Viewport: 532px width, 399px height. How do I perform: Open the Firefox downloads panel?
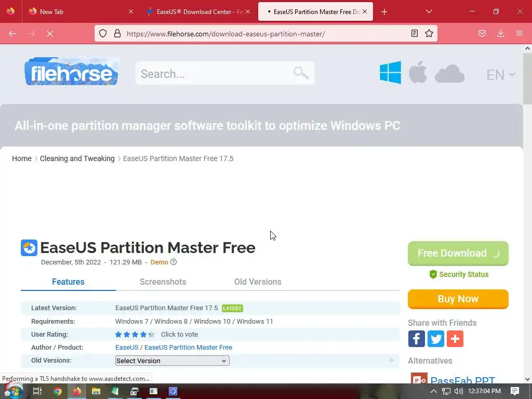(500, 33)
